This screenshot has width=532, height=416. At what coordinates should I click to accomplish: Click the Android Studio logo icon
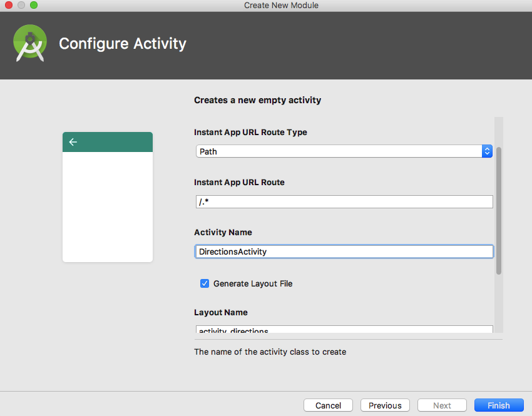[x=30, y=43]
